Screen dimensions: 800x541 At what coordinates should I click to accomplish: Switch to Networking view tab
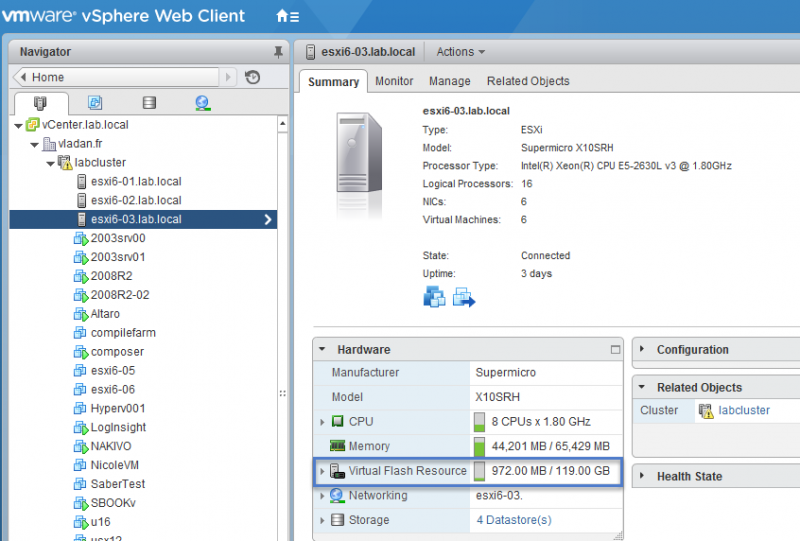(x=203, y=103)
